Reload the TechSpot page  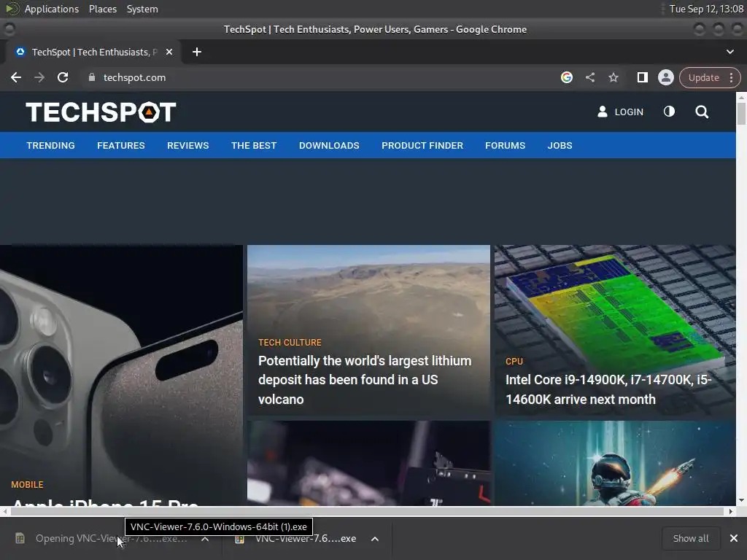[x=63, y=77]
